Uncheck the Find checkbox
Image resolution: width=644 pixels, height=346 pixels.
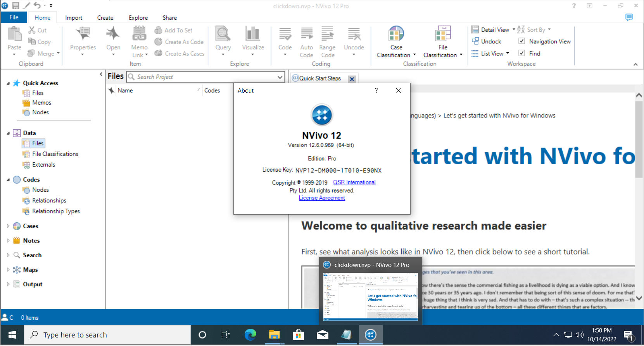pyautogui.click(x=522, y=53)
